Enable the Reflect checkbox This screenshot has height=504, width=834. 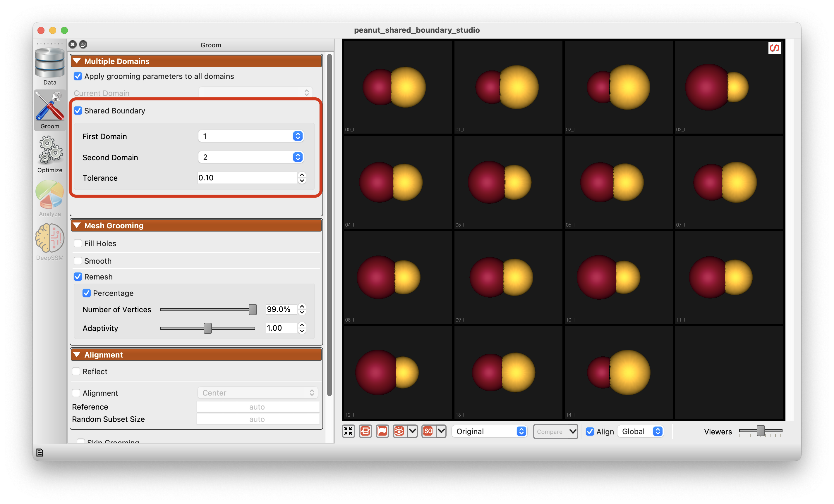tap(76, 371)
